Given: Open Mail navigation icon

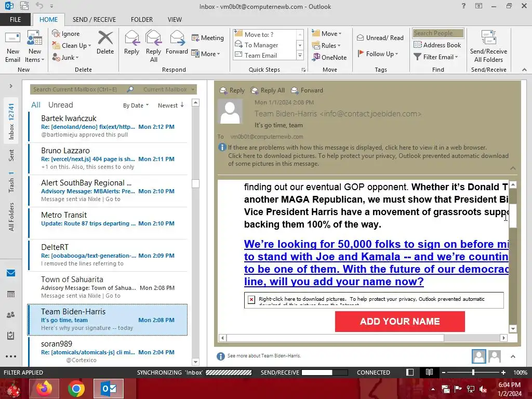Looking at the screenshot, I should pos(11,273).
